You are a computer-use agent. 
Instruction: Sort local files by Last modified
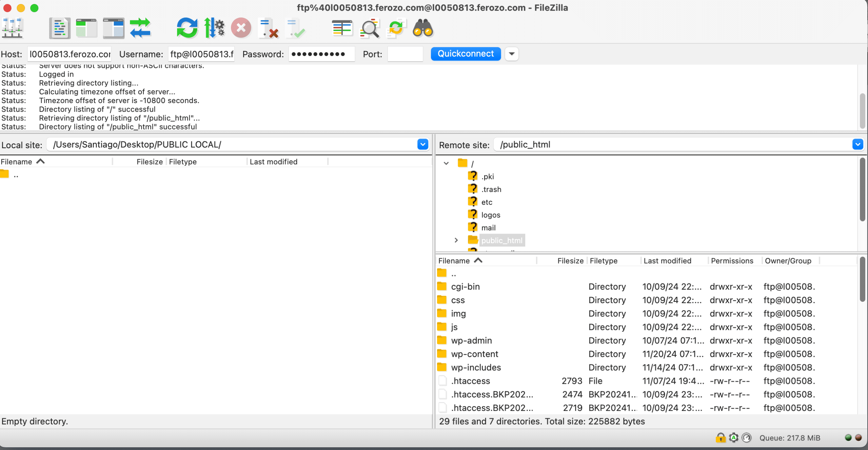(273, 162)
